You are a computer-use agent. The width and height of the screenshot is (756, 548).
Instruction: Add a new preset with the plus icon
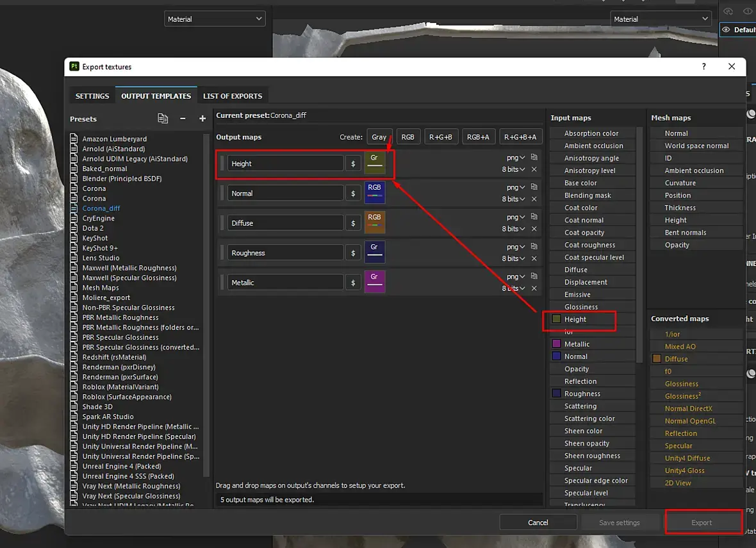point(202,119)
